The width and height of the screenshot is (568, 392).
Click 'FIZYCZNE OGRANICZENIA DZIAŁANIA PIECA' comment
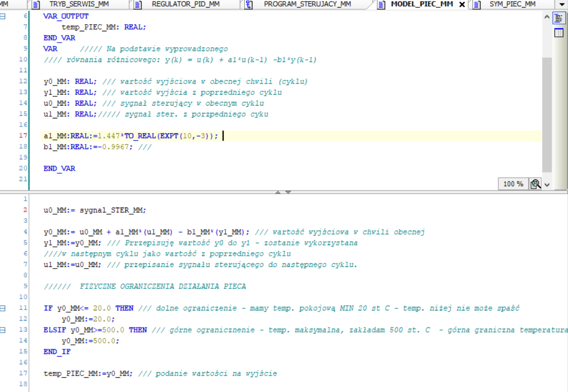(163, 286)
